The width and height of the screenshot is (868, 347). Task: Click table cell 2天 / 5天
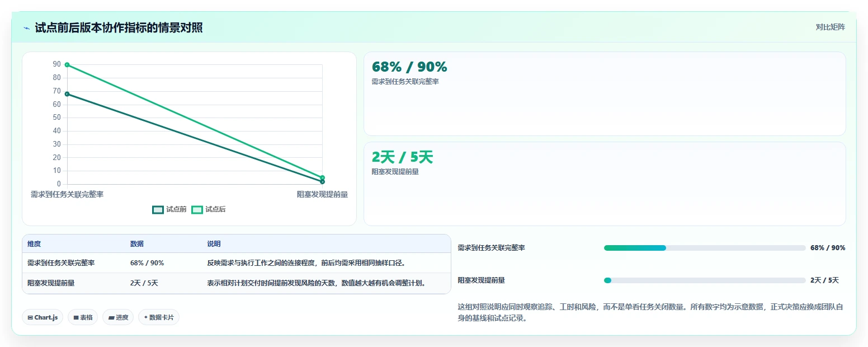point(144,283)
